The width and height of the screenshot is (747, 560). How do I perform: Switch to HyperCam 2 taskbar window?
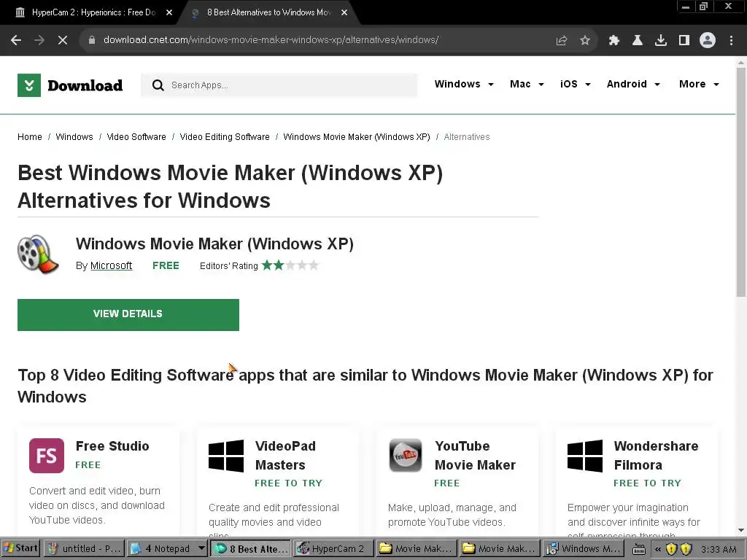(332, 548)
